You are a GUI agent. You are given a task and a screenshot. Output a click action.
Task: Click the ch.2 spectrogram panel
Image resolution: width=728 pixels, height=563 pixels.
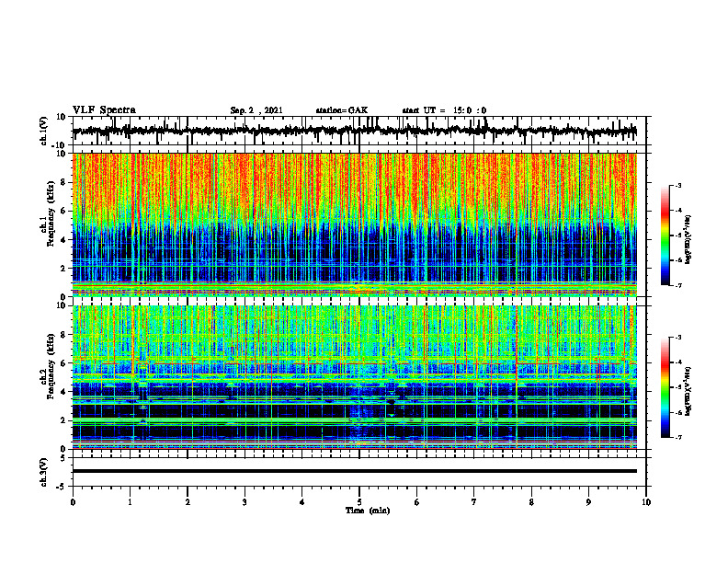click(x=354, y=377)
